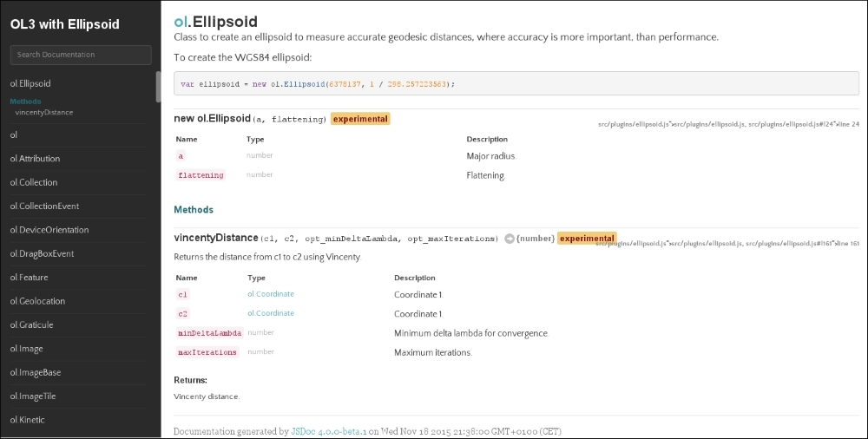Click the 'minDeltaLambda' parameter name
Image resolution: width=868 pixels, height=439 pixels.
[x=209, y=334]
